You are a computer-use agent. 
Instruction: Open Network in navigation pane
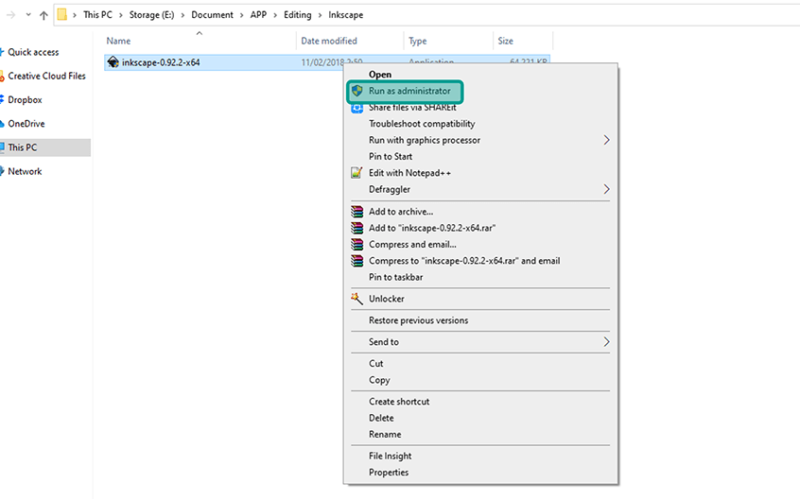25,171
